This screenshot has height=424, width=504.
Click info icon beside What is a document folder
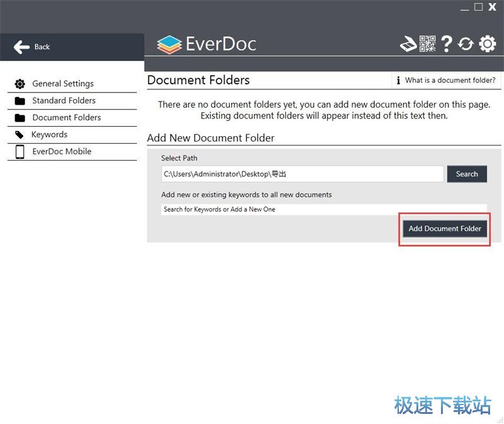click(398, 81)
